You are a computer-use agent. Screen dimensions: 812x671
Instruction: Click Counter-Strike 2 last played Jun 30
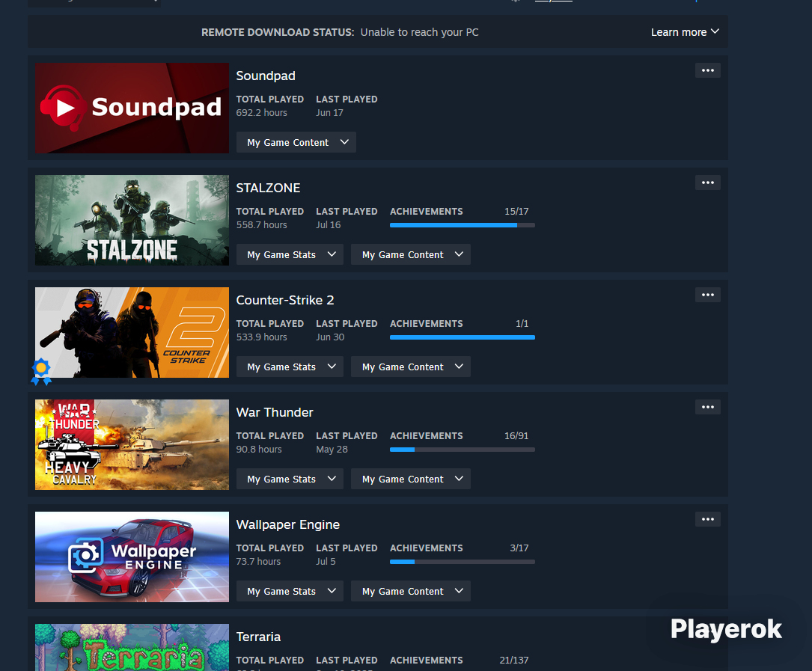(330, 337)
